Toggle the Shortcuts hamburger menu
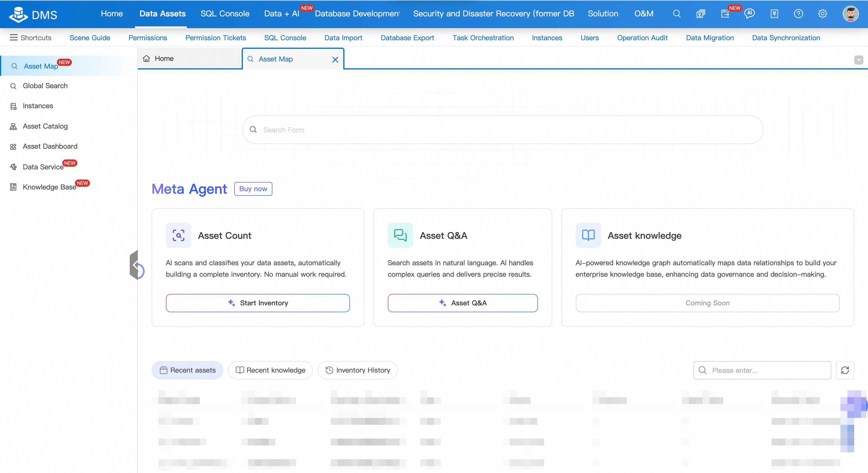Image resolution: width=868 pixels, height=473 pixels. (x=13, y=37)
